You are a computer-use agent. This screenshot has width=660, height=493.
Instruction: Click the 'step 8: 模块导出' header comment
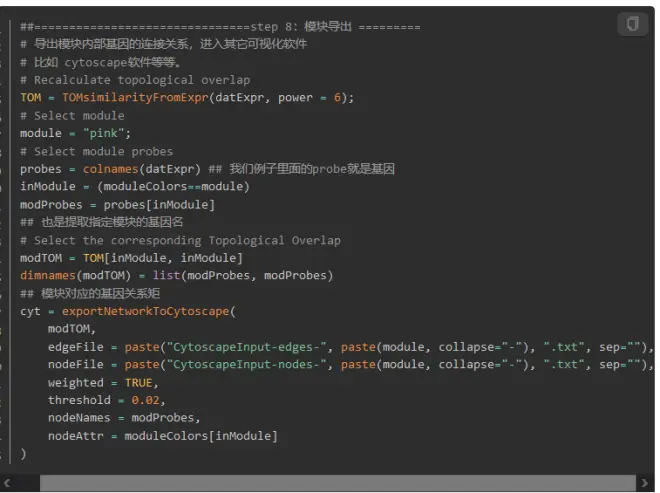[220, 27]
